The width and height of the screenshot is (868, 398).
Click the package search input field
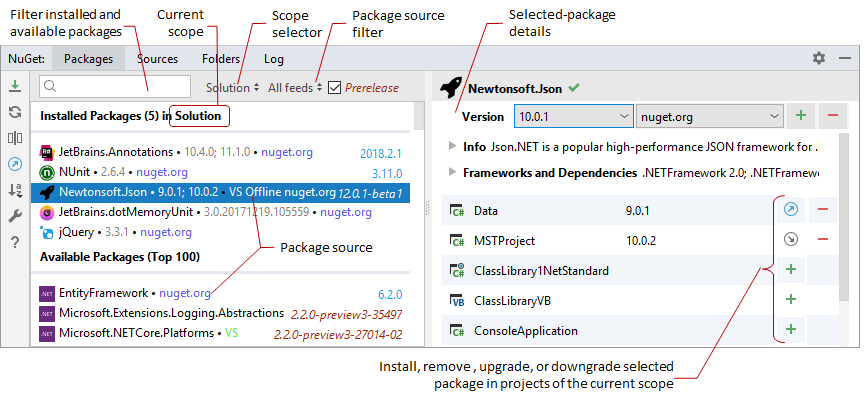click(115, 86)
